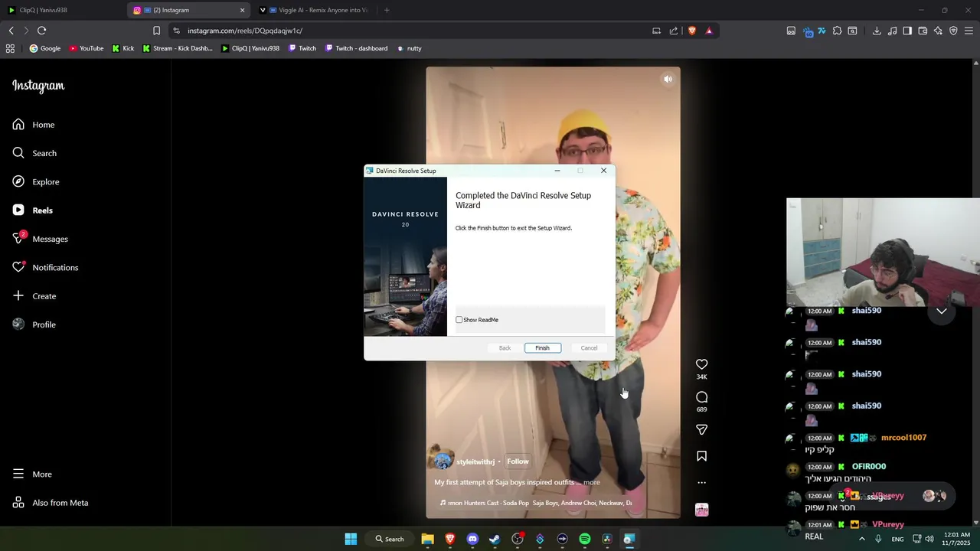Save the reel with bookmark icon
This screenshot has width=980, height=551.
[701, 456]
